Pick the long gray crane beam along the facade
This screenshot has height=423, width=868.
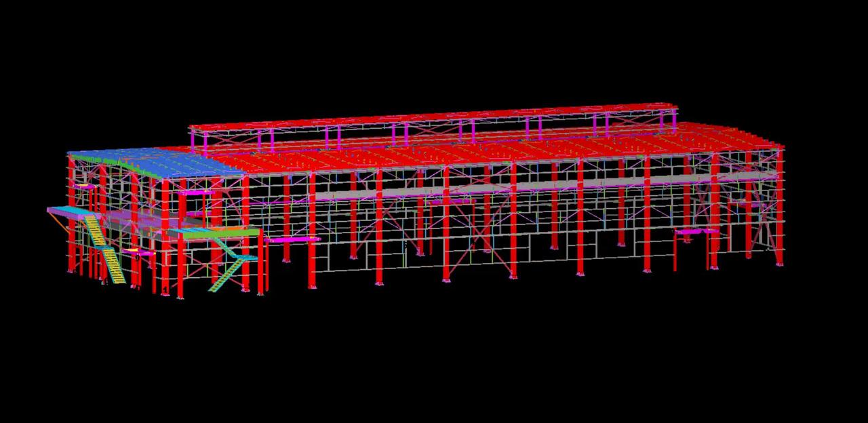pos(546,184)
